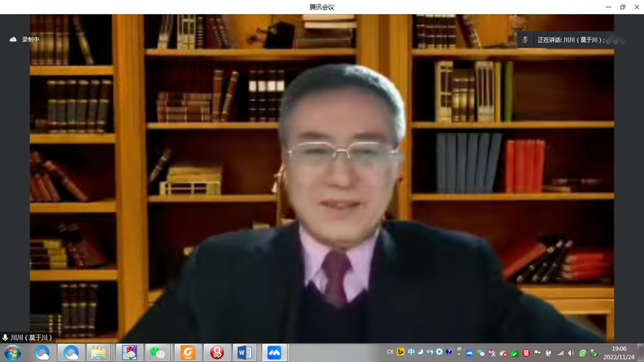Image resolution: width=644 pixels, height=362 pixels.
Task: Click the clock showing 19:06 2022/11/24
Action: (x=619, y=353)
